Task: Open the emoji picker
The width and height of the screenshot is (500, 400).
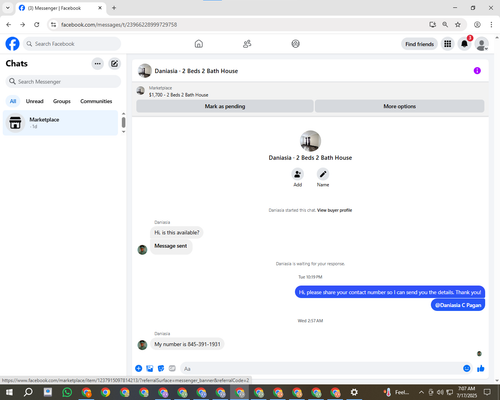Action: (x=467, y=368)
